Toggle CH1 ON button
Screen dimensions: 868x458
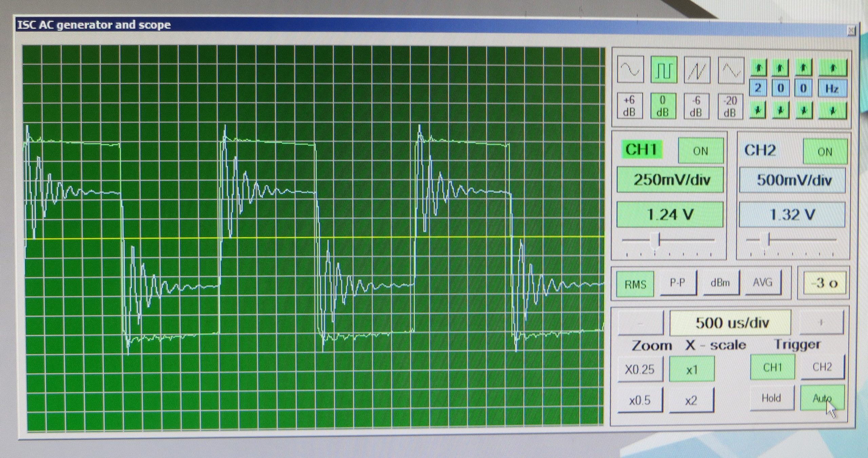tap(701, 151)
